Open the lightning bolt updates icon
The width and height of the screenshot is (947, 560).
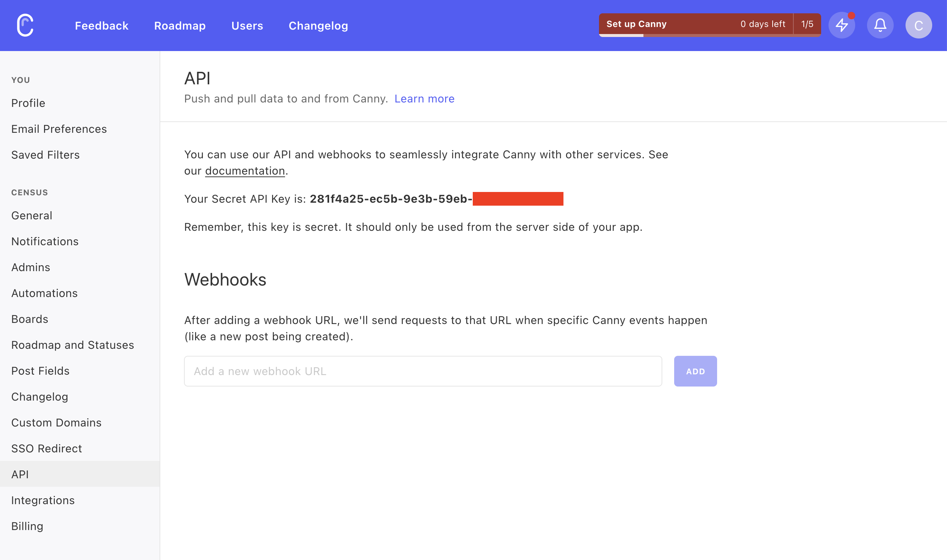841,25
